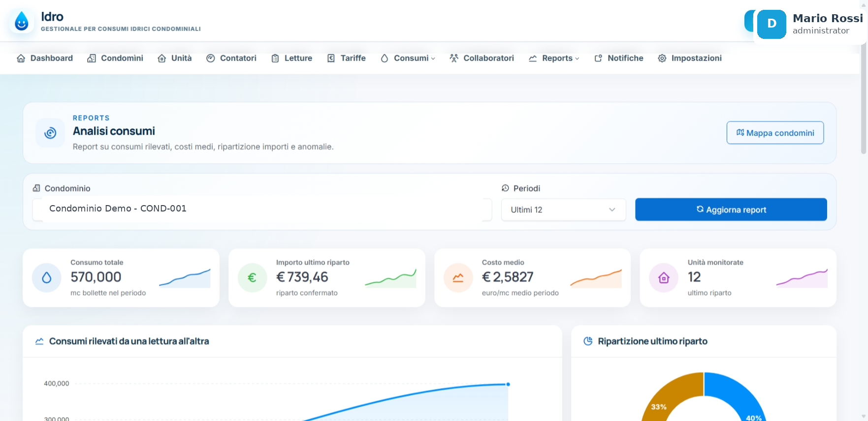Open the Periodi dropdown showing Ultimi 12

click(563, 210)
